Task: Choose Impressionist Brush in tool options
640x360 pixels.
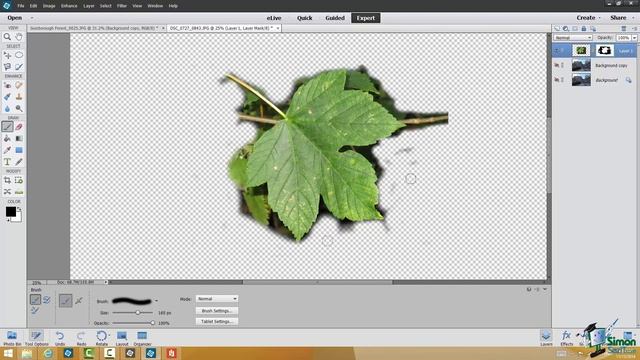Action: [47, 300]
